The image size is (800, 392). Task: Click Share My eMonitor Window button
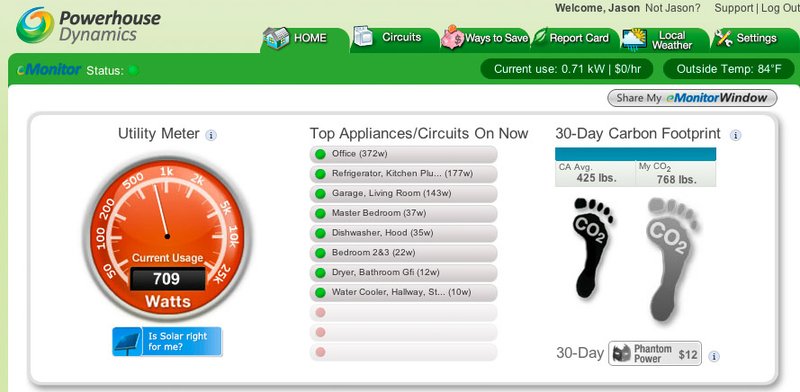(692, 98)
